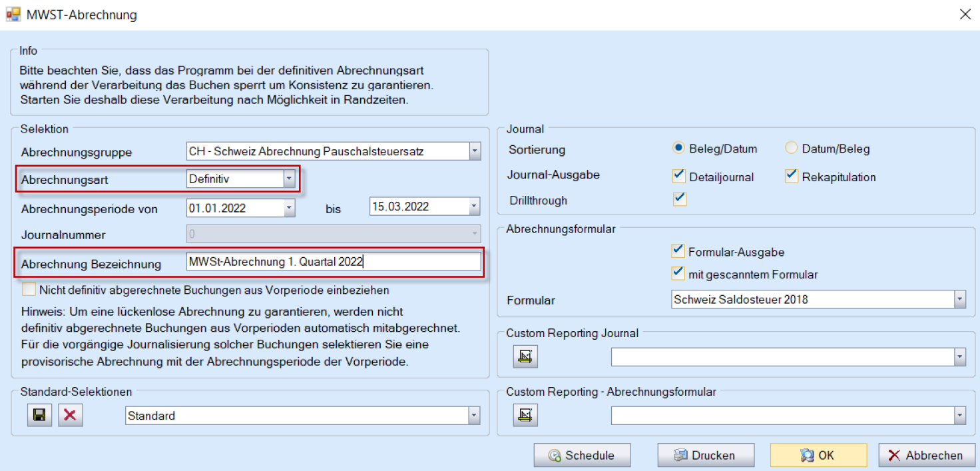This screenshot has width=980, height=471.
Task: Click into Abrechnung Bezeichnung text field
Action: point(333,262)
